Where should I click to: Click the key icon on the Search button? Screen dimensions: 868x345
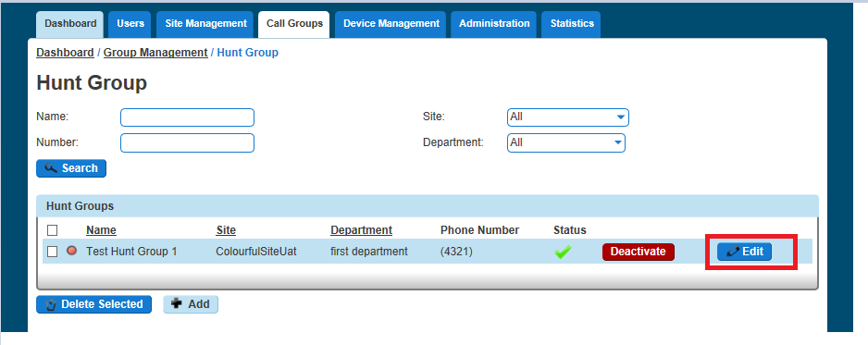[52, 168]
